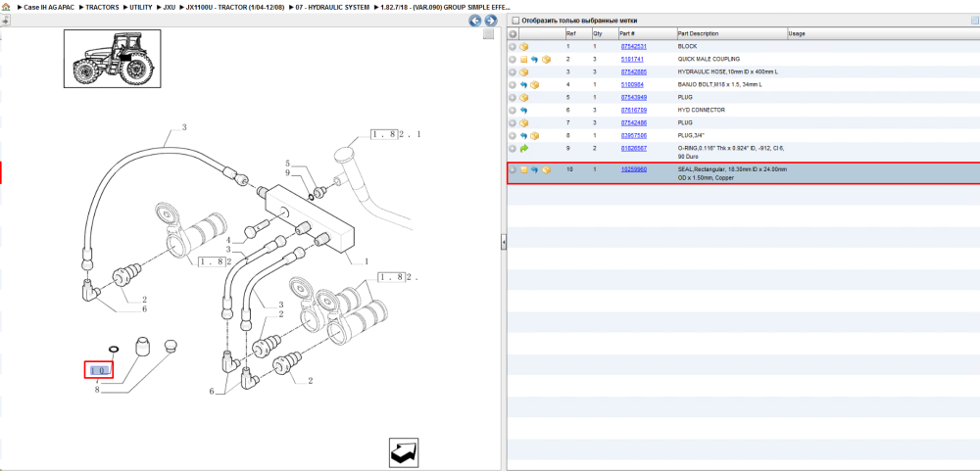Select callout 1 beneath the block in diagram

pos(367,261)
